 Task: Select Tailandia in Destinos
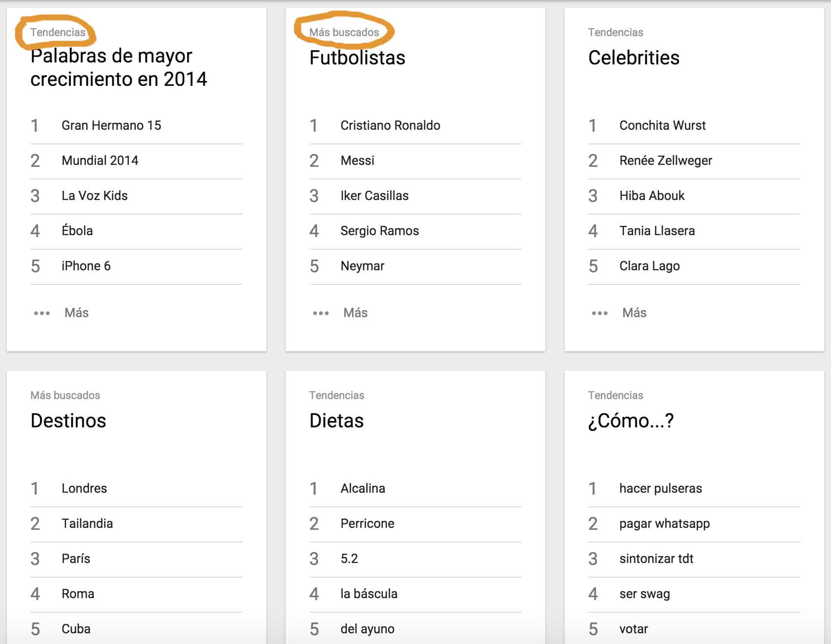pos(87,523)
